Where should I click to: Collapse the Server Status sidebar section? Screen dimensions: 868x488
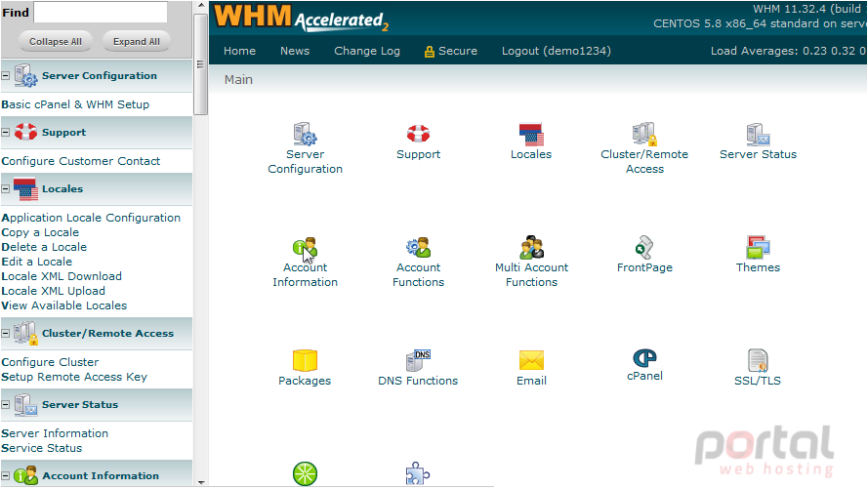tap(6, 404)
